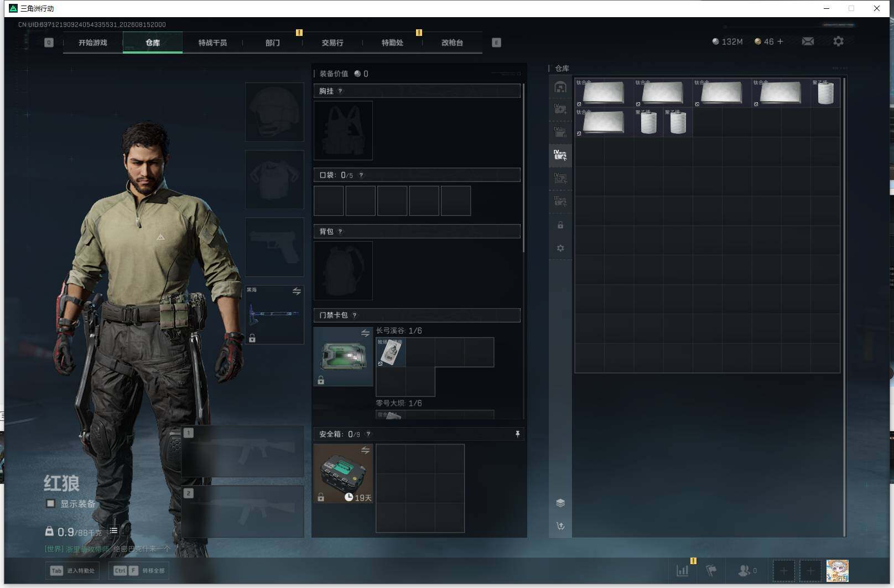Screen dimensions: 894x588
Task: Switch to the 开始游戏 tab
Action: [x=93, y=43]
